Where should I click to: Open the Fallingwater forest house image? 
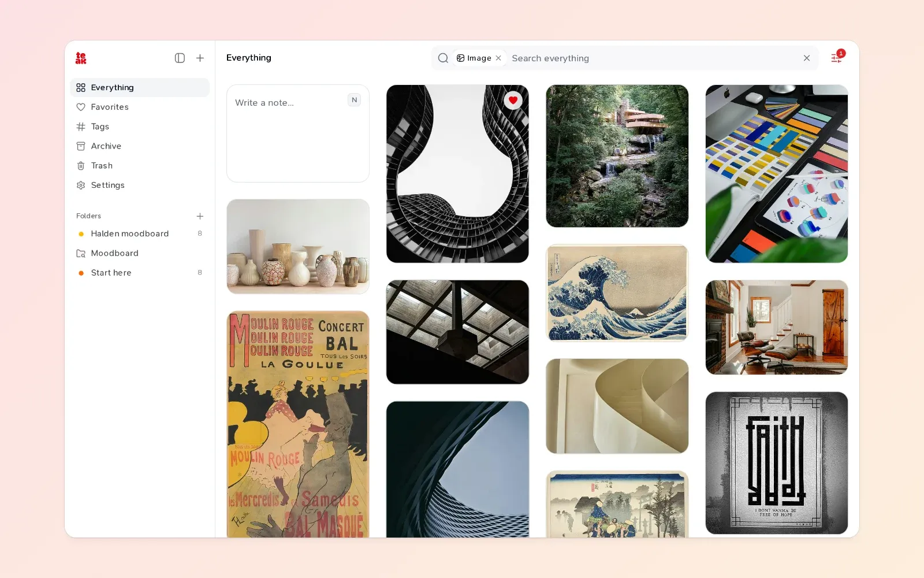[x=617, y=156]
